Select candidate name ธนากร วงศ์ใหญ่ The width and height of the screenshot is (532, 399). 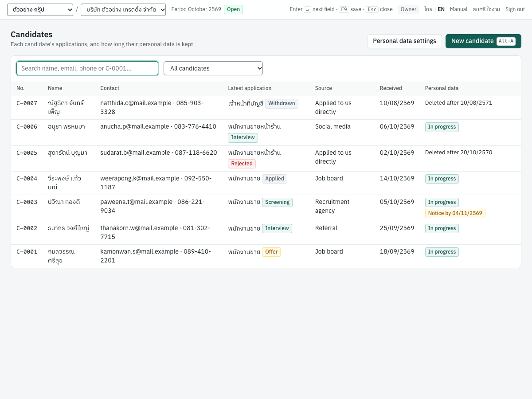[x=69, y=228]
